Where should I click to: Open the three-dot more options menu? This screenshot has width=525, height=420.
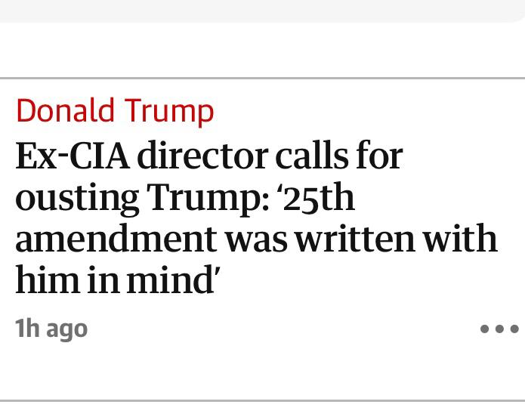(499, 329)
